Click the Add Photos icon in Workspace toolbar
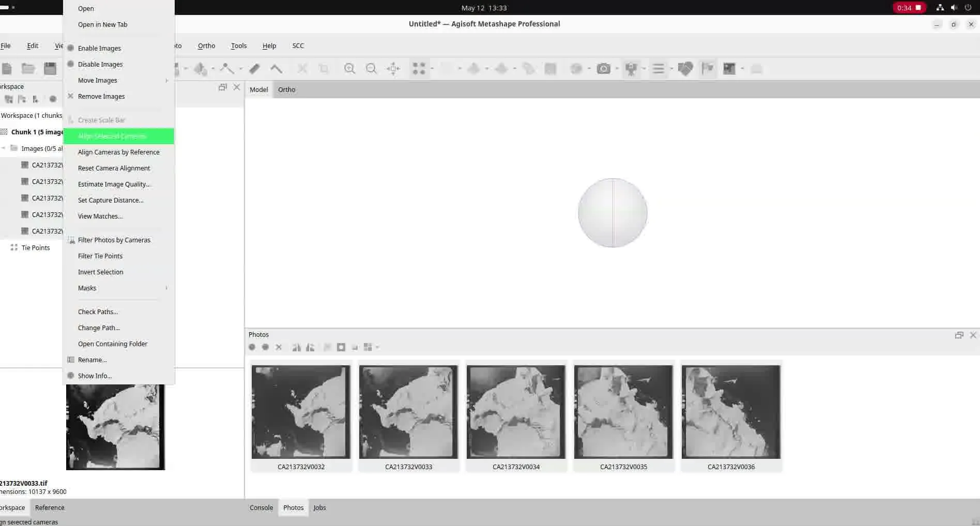Image resolution: width=980 pixels, height=526 pixels. (22, 99)
